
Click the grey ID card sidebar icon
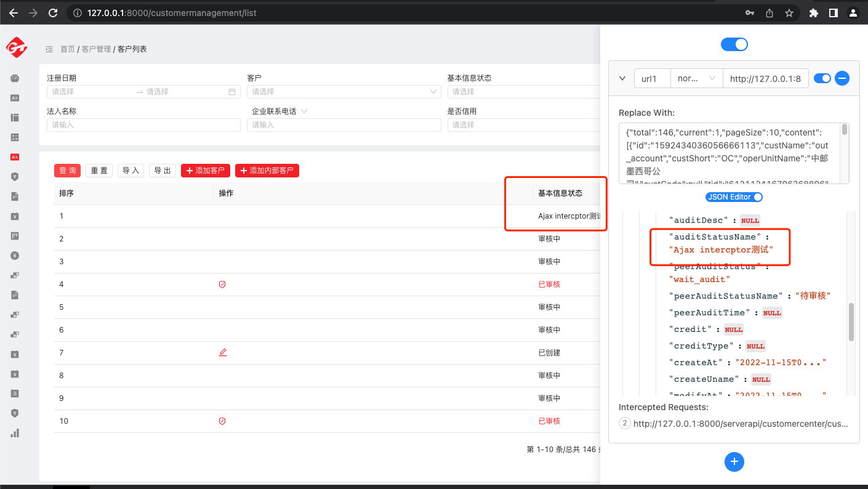[15, 98]
